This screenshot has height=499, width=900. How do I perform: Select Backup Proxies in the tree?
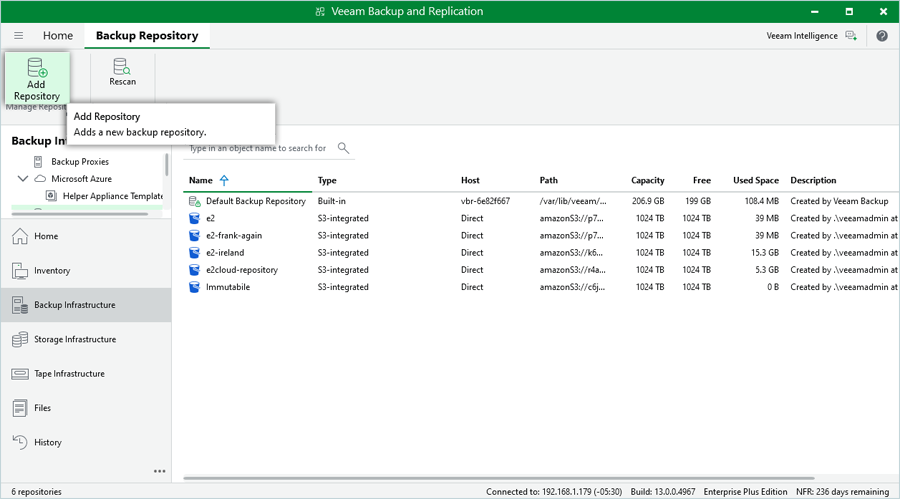pyautogui.click(x=80, y=162)
